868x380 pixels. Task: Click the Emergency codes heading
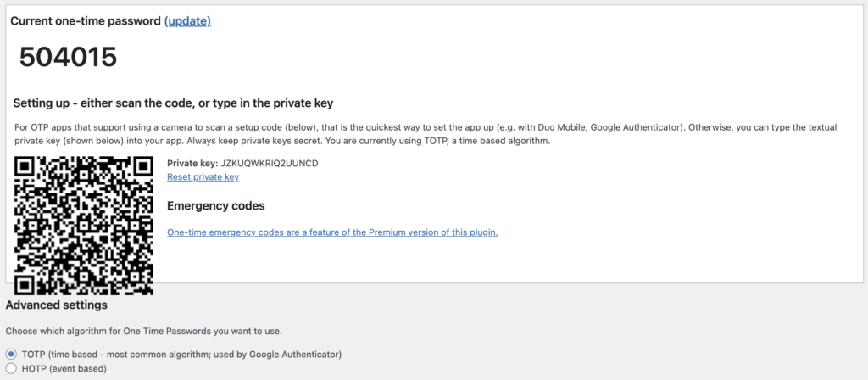(216, 206)
